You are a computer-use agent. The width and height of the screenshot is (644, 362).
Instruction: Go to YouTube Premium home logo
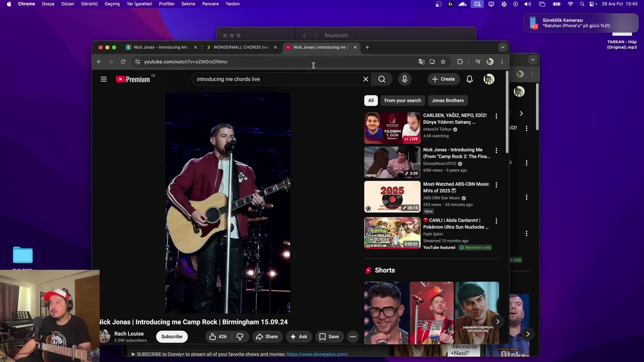(133, 79)
